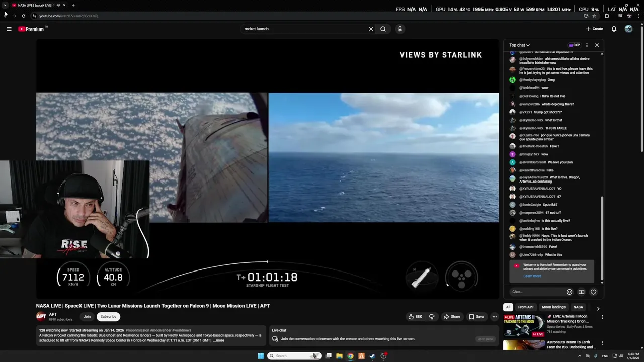This screenshot has width=644, height=362.
Task: Open the browser extensions puzzle icon
Action: click(x=607, y=16)
